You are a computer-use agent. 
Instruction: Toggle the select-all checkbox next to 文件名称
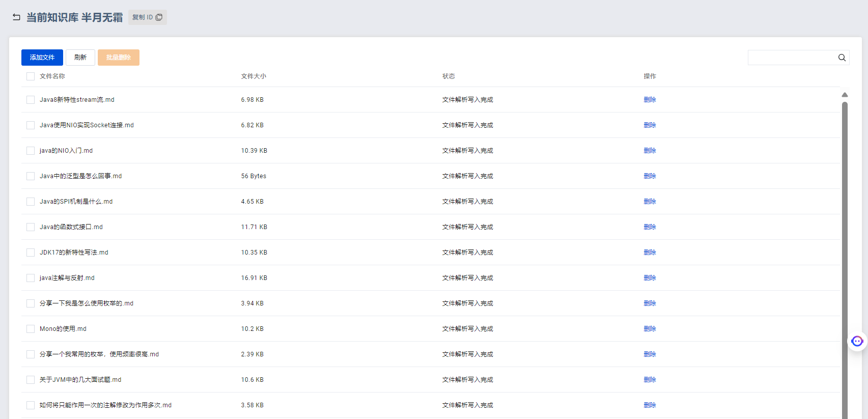pyautogui.click(x=31, y=76)
